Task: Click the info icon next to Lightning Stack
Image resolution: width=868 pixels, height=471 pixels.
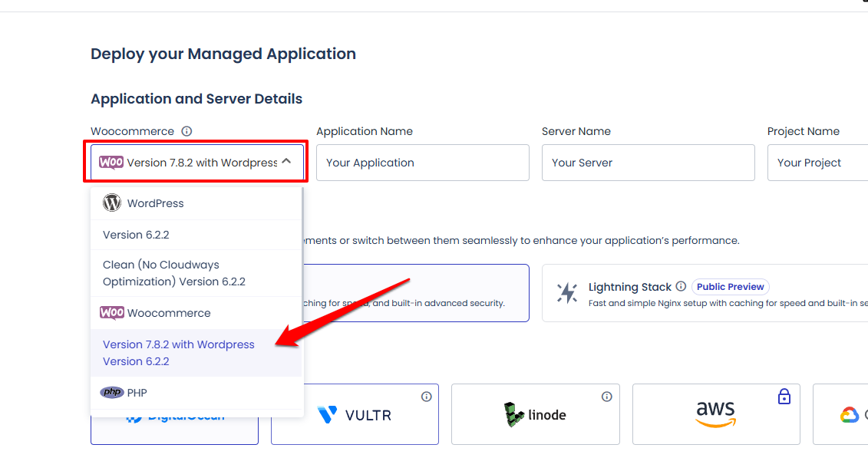Action: 681,286
